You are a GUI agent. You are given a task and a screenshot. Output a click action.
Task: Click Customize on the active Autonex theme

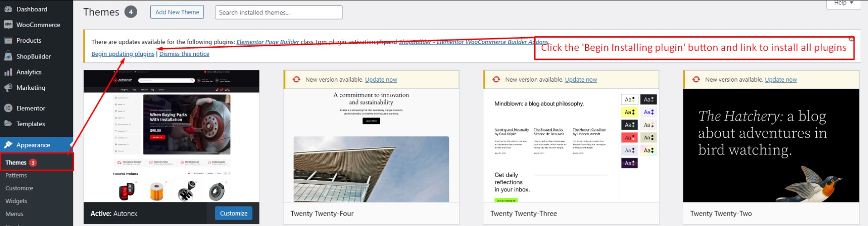pos(234,213)
